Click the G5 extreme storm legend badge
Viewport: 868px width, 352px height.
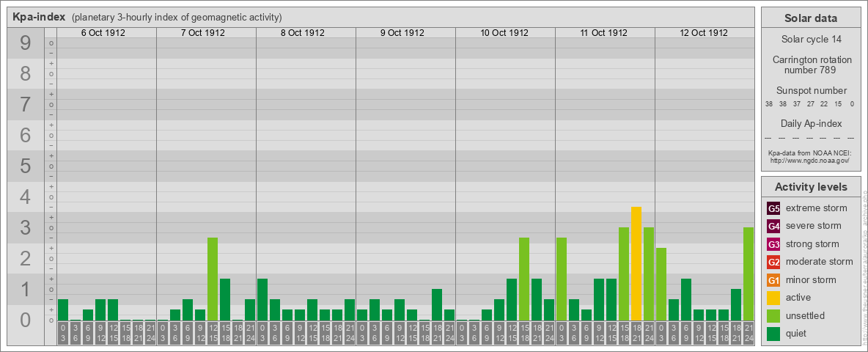pos(774,209)
